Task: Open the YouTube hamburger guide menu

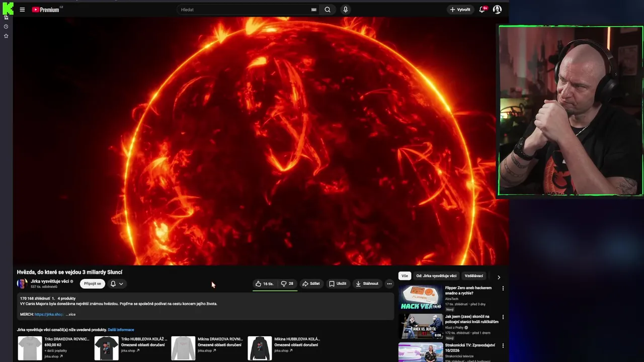Action: (22, 10)
